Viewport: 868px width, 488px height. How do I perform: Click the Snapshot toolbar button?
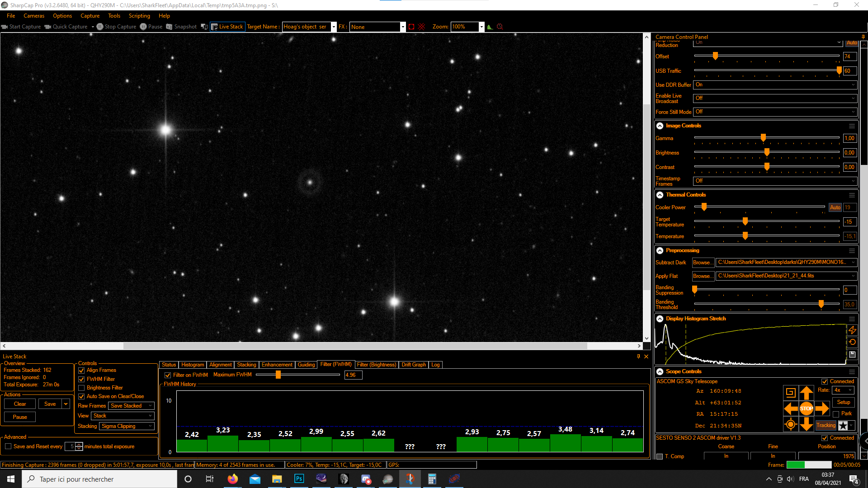click(181, 27)
